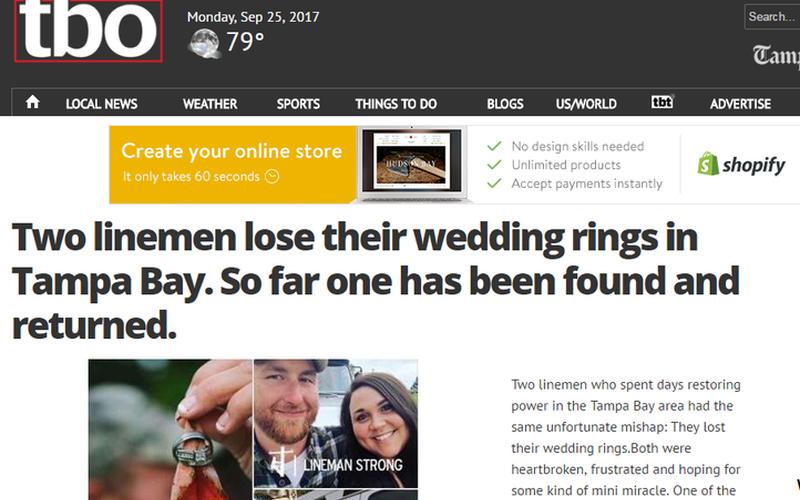This screenshot has width=800, height=500.
Task: Click the 79° temperature reading
Action: click(x=245, y=41)
